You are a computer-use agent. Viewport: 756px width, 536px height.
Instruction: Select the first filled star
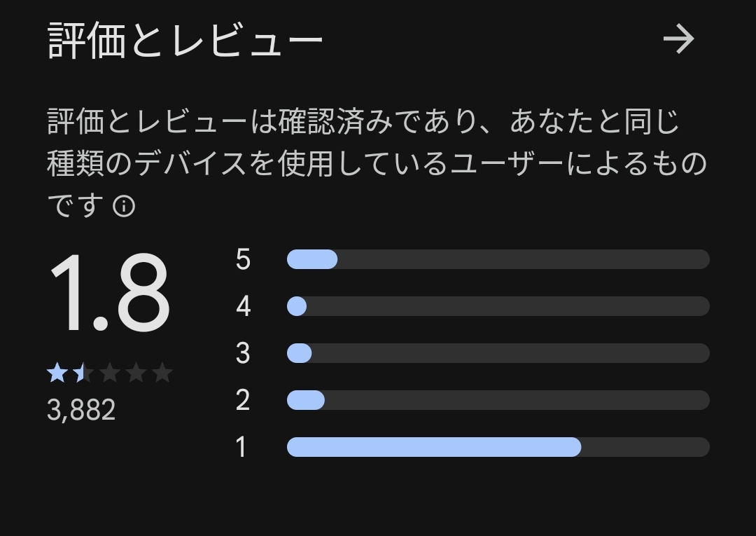(x=57, y=373)
